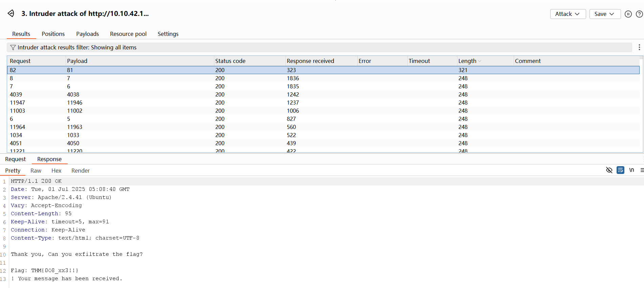Screen dimensions: 644x288
Task: Toggle word wrap in the response viewer
Action: tap(620, 170)
